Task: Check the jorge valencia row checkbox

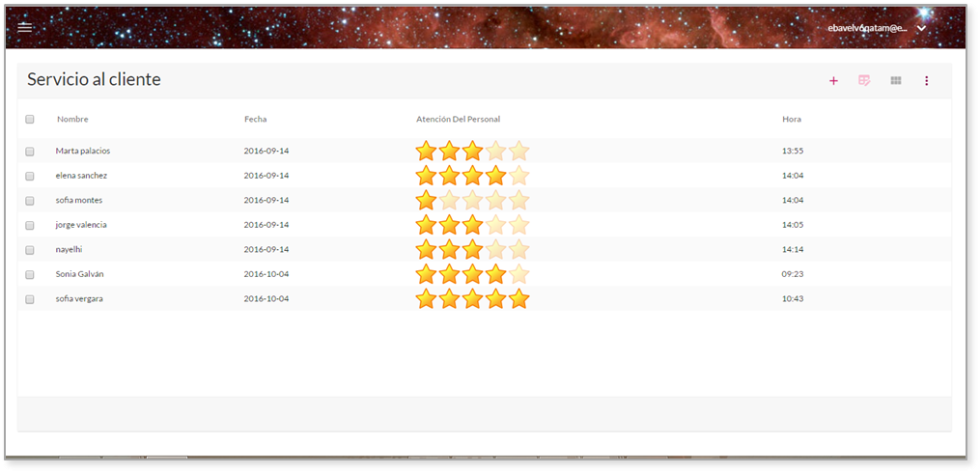Action: 29,225
